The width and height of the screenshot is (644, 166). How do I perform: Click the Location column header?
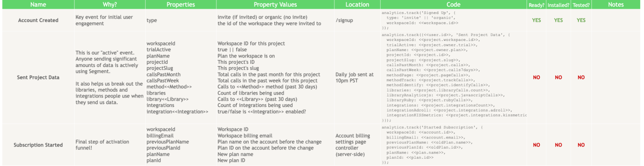click(357, 5)
